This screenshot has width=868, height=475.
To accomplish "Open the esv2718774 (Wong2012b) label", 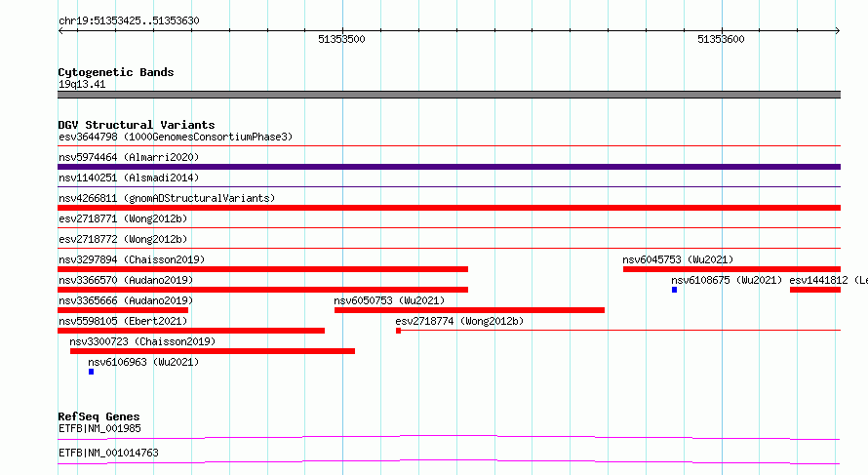I will [459, 321].
